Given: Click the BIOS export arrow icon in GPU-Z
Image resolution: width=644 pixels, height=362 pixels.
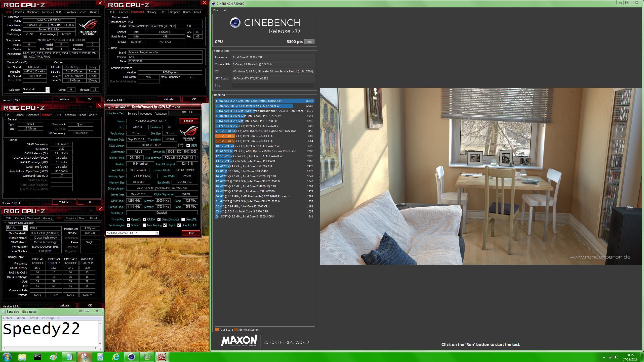Looking at the screenshot, I should (x=181, y=145).
